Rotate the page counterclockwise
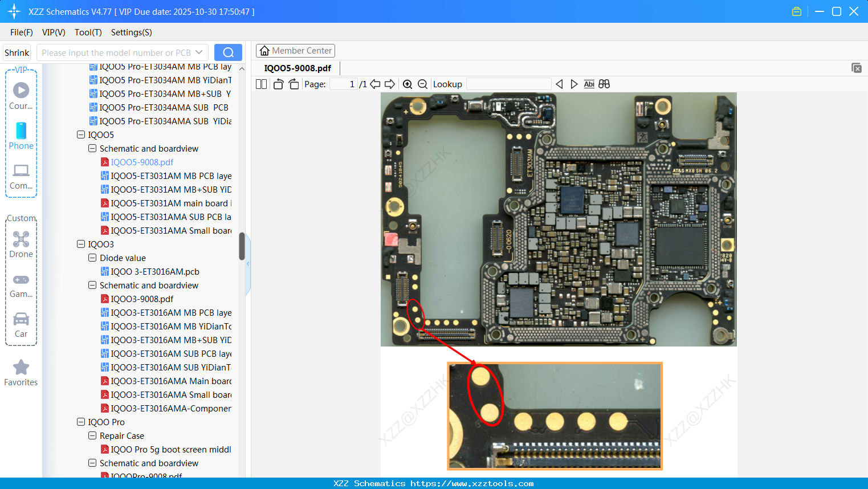868x489 pixels. (278, 84)
